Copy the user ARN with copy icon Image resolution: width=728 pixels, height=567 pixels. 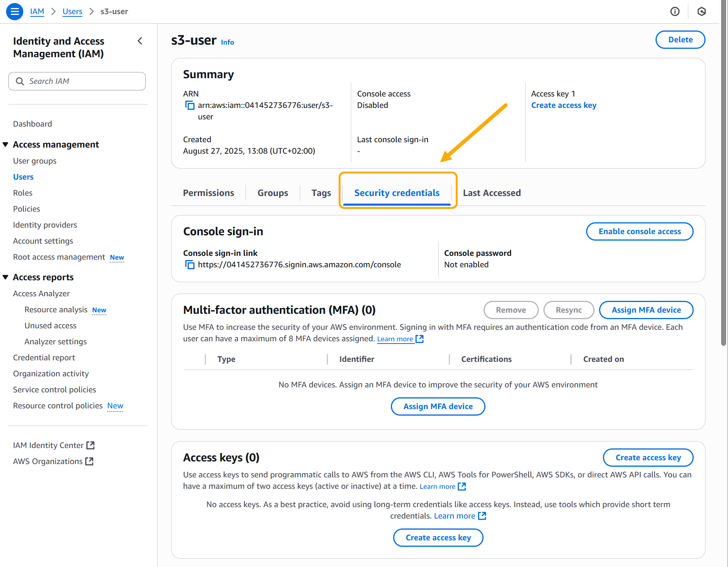(x=190, y=105)
